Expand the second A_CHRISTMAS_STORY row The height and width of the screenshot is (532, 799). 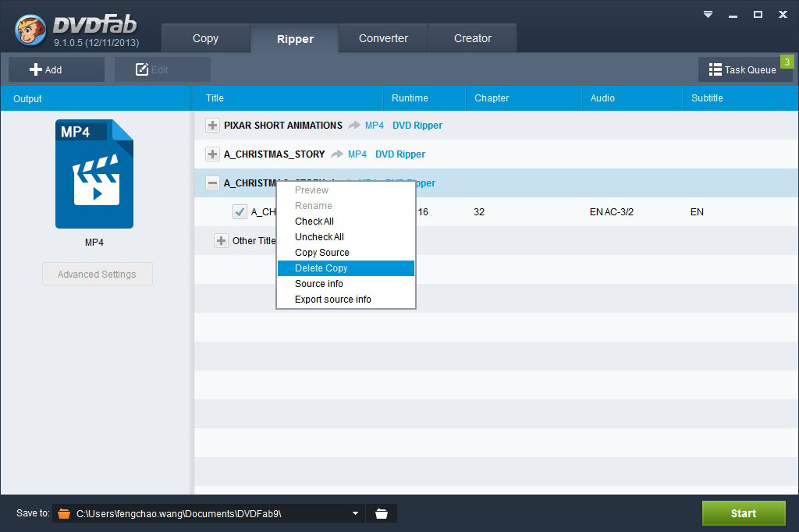tap(212, 154)
